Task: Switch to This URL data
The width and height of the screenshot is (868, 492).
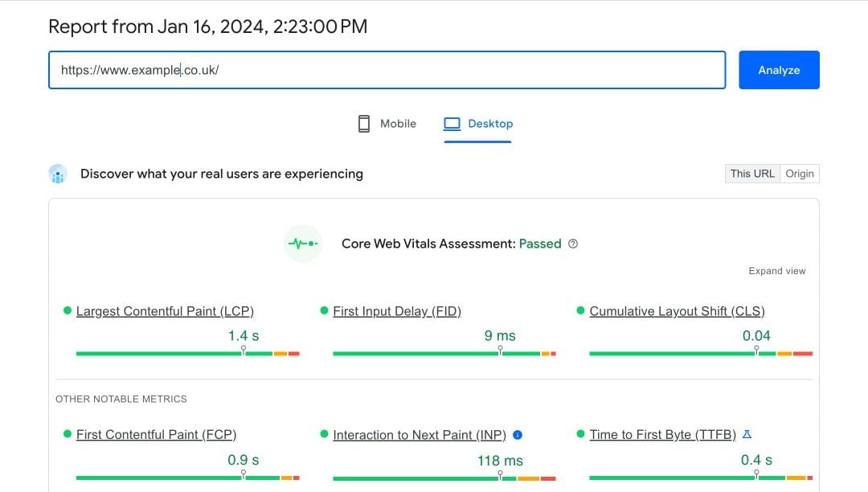Action: click(x=752, y=174)
